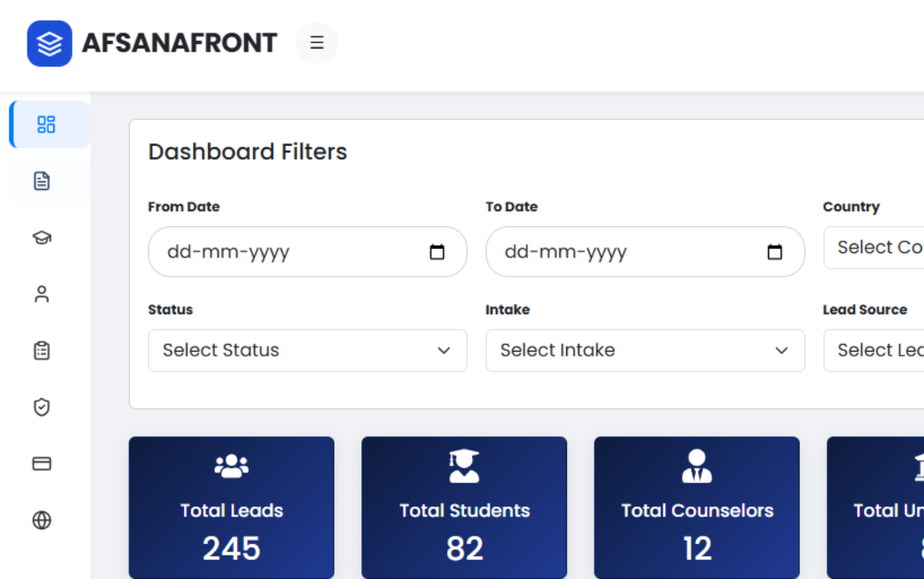
Task: Click the Status label
Action: coord(171,310)
